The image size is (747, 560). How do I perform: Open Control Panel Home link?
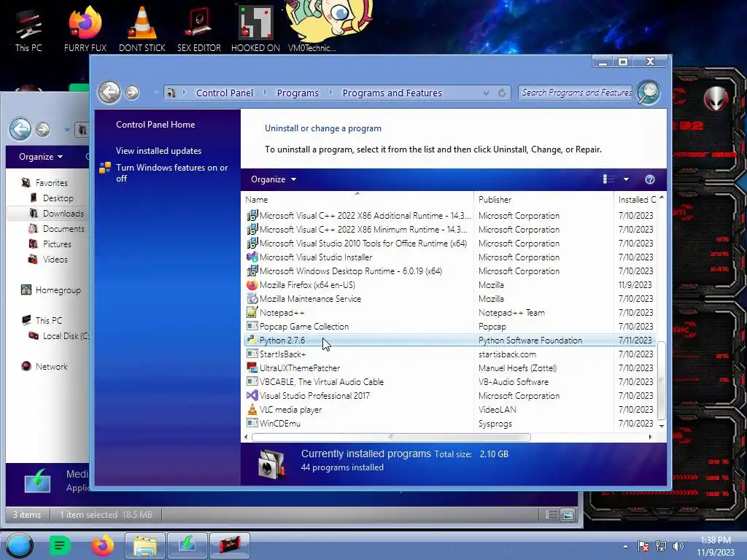[155, 124]
